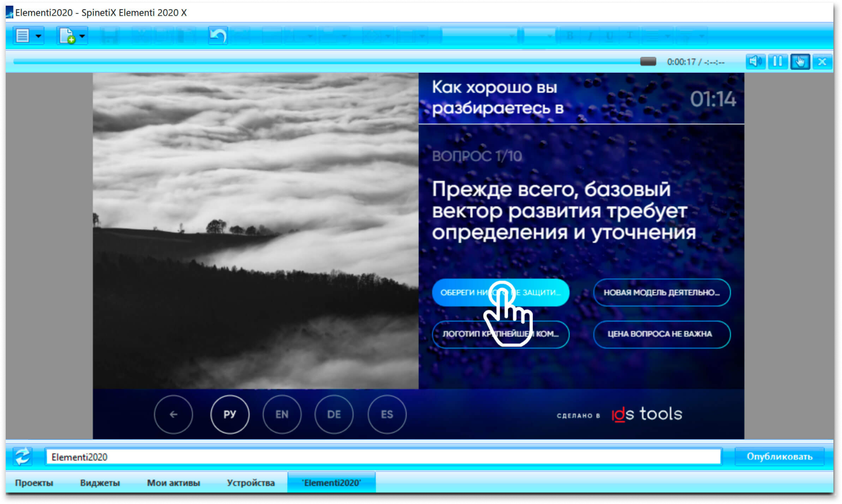Image resolution: width=842 pixels, height=504 pixels.
Task: Open the greyed-out font size combo box
Action: click(x=539, y=36)
